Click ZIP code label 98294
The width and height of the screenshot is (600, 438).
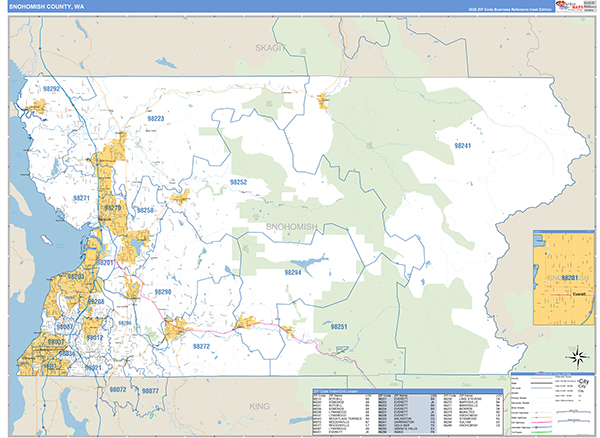tap(293, 272)
